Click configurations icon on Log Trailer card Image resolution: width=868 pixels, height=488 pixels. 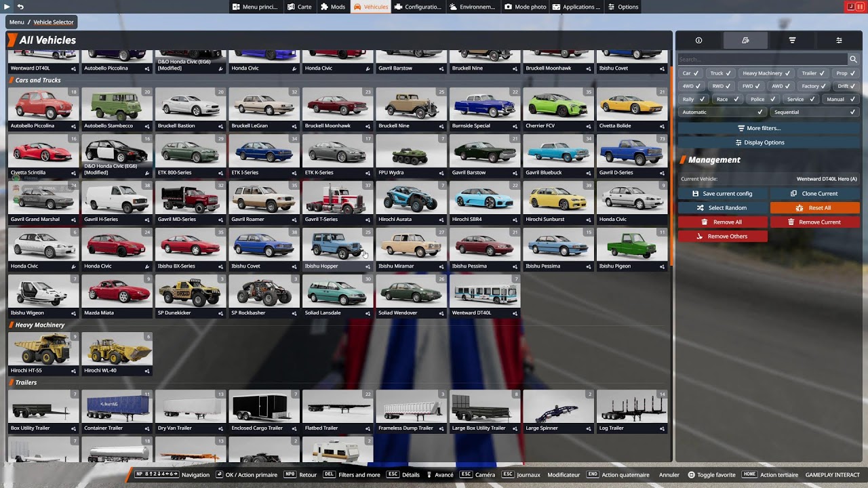click(662, 428)
